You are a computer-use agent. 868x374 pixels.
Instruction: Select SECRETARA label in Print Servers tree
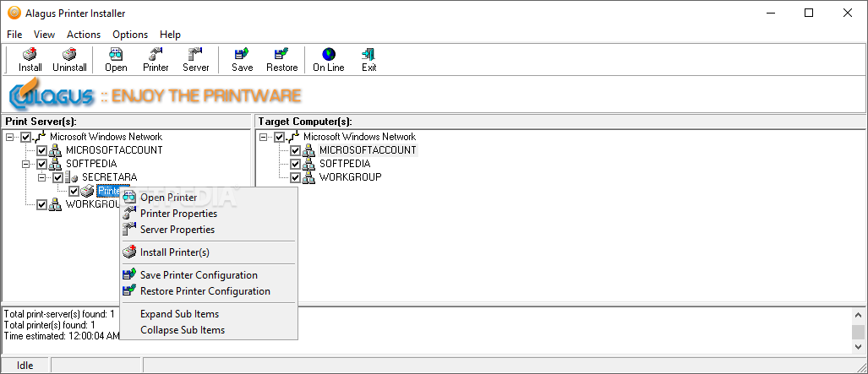[110, 177]
